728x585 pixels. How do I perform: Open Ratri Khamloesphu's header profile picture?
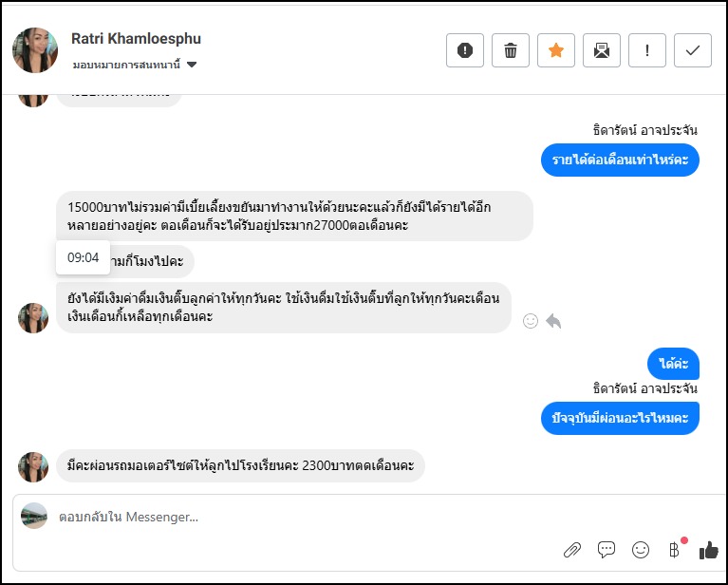tap(35, 50)
